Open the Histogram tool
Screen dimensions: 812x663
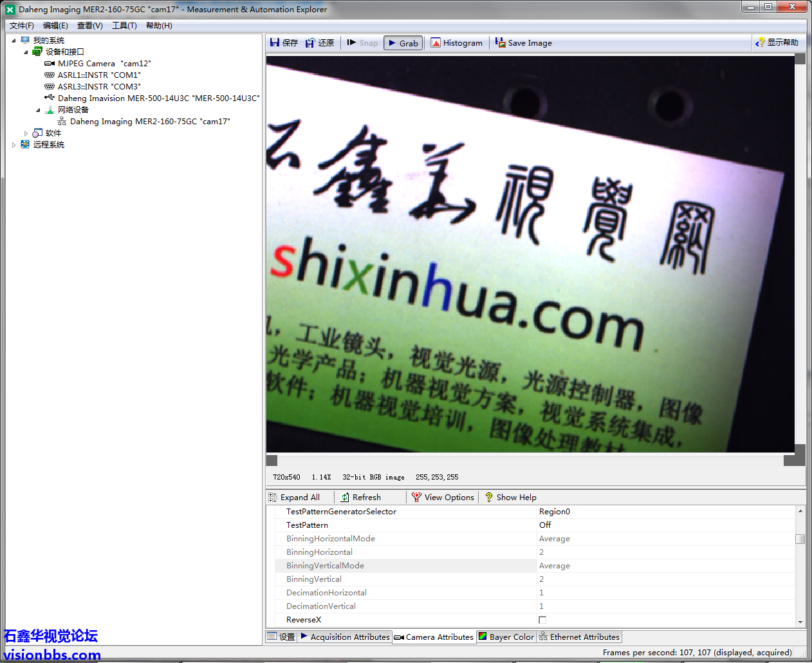tap(456, 43)
